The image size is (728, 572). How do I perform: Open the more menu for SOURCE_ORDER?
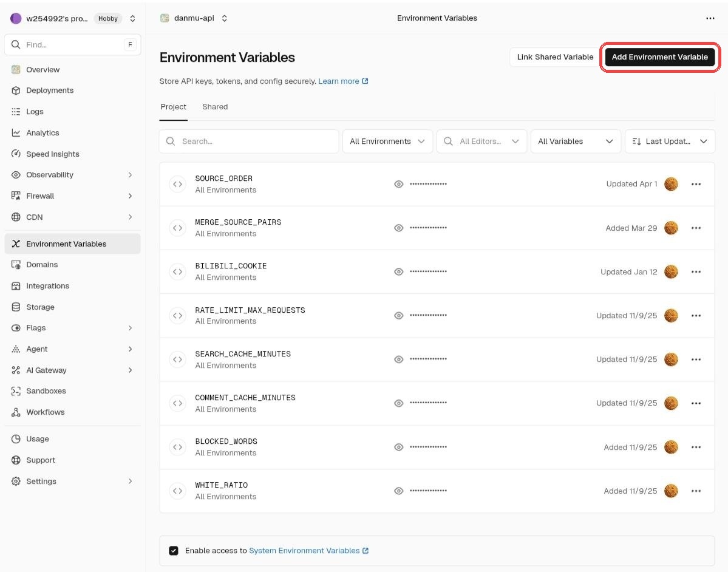tap(695, 185)
